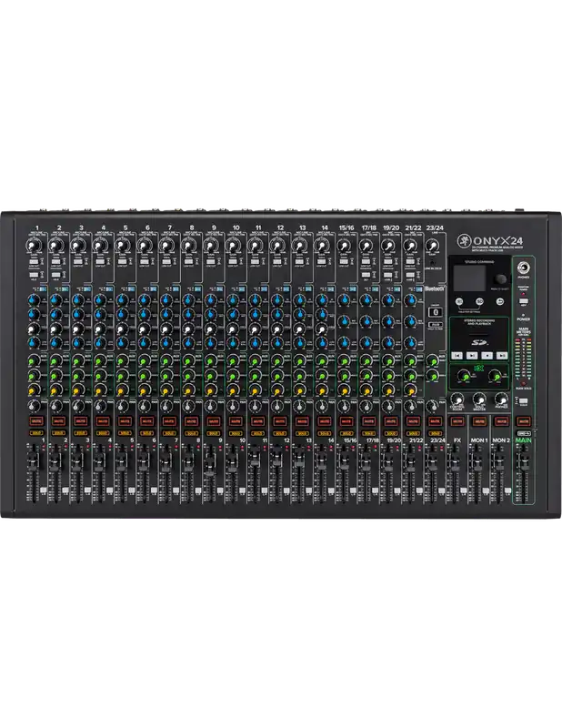Grab the channel 9 fader

pyautogui.click(x=210, y=465)
